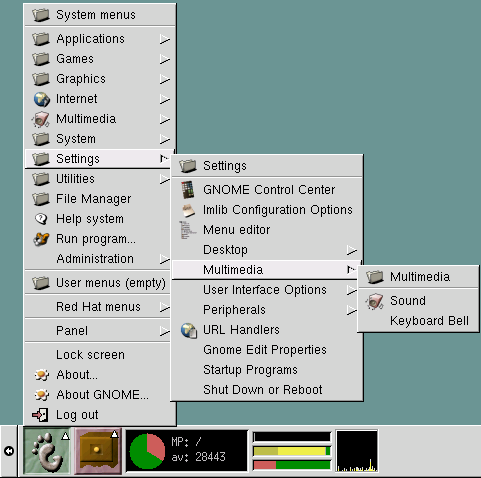The image size is (481, 478).
Task: Choose Lock screen from main menu
Action: 99,355
